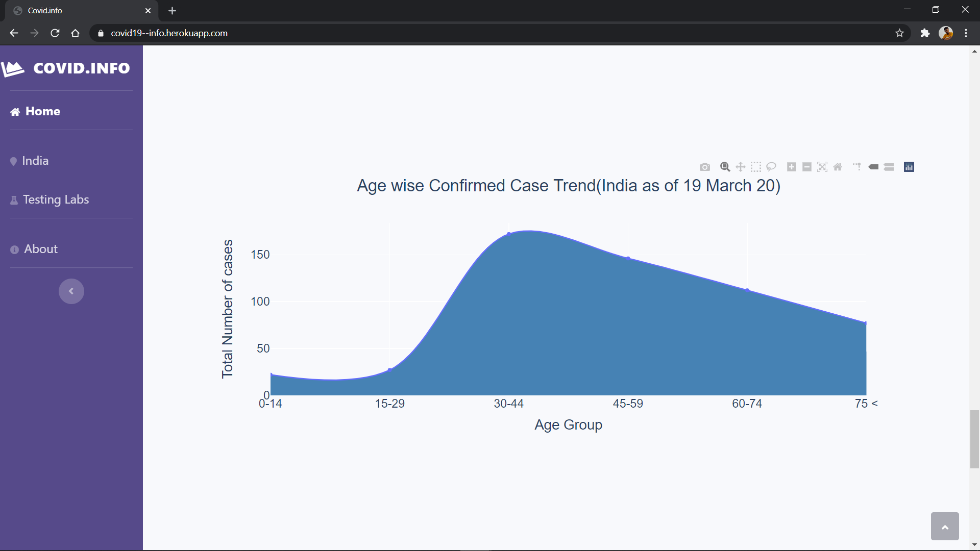Open Testing Labs in the sidebar

pos(56,199)
